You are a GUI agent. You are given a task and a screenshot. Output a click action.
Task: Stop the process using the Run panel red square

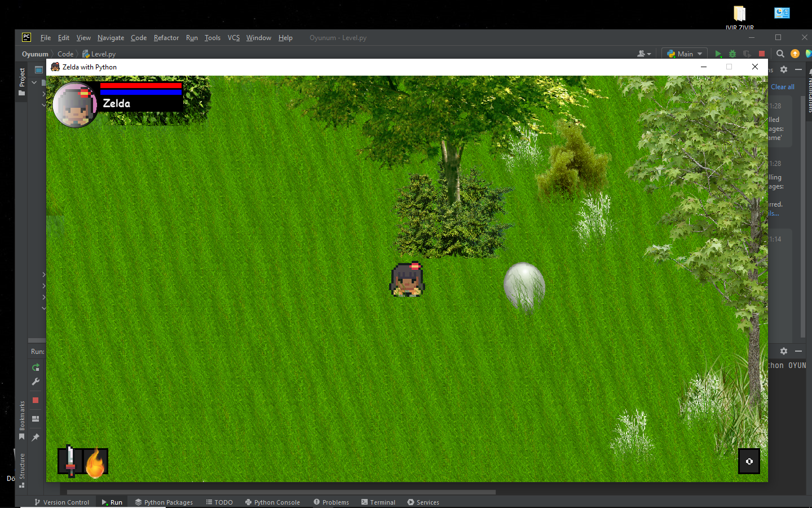point(36,400)
